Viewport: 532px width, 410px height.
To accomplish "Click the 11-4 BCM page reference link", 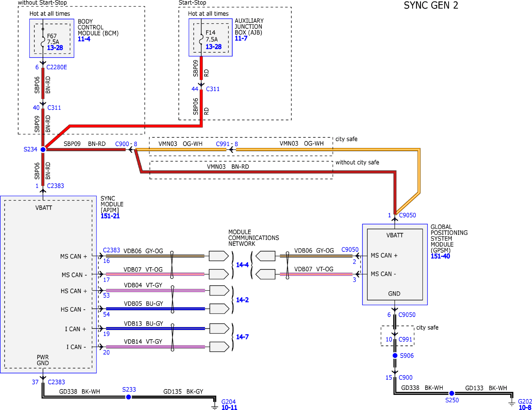I will [x=84, y=39].
